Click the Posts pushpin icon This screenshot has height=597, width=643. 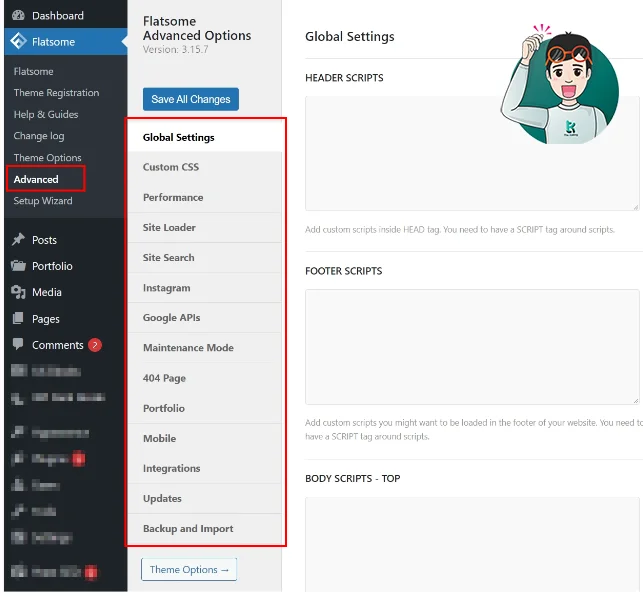tap(18, 239)
